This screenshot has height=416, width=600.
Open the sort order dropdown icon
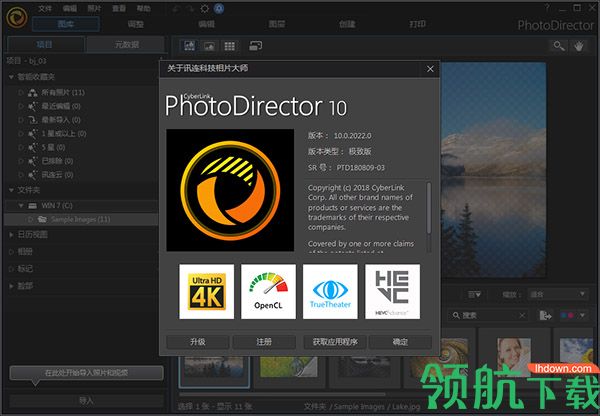(474, 294)
